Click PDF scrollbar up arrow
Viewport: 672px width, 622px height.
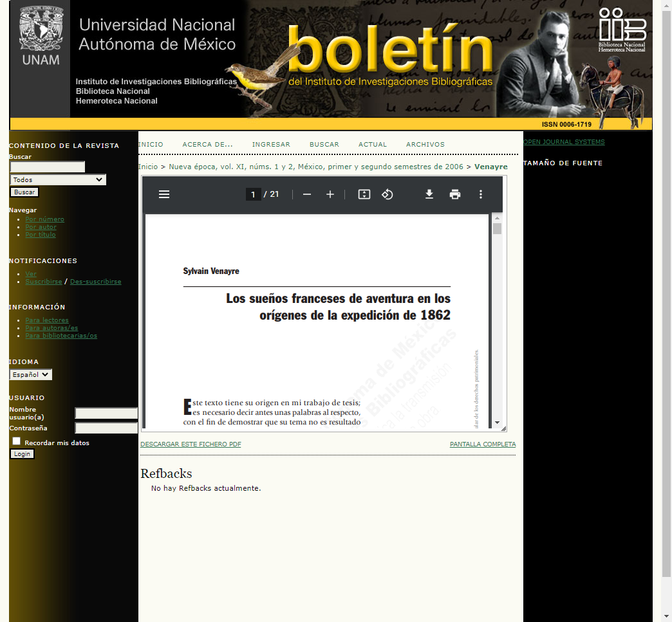click(x=497, y=218)
